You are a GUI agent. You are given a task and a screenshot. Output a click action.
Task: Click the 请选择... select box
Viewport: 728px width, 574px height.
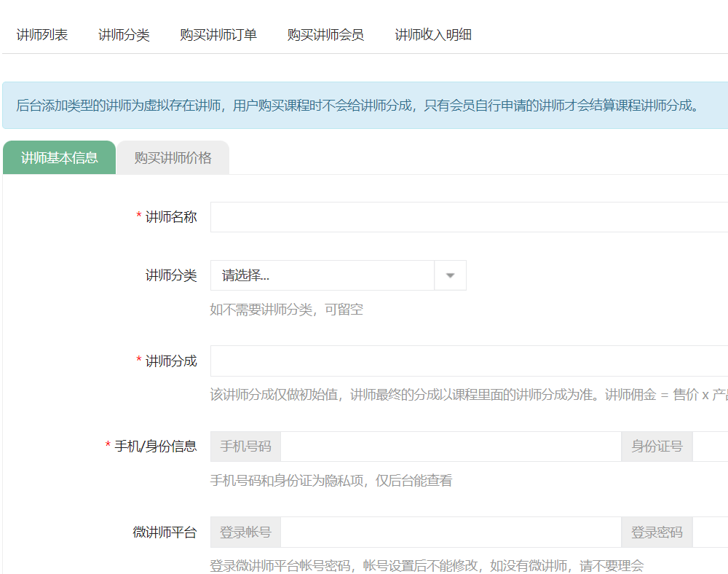[323, 275]
